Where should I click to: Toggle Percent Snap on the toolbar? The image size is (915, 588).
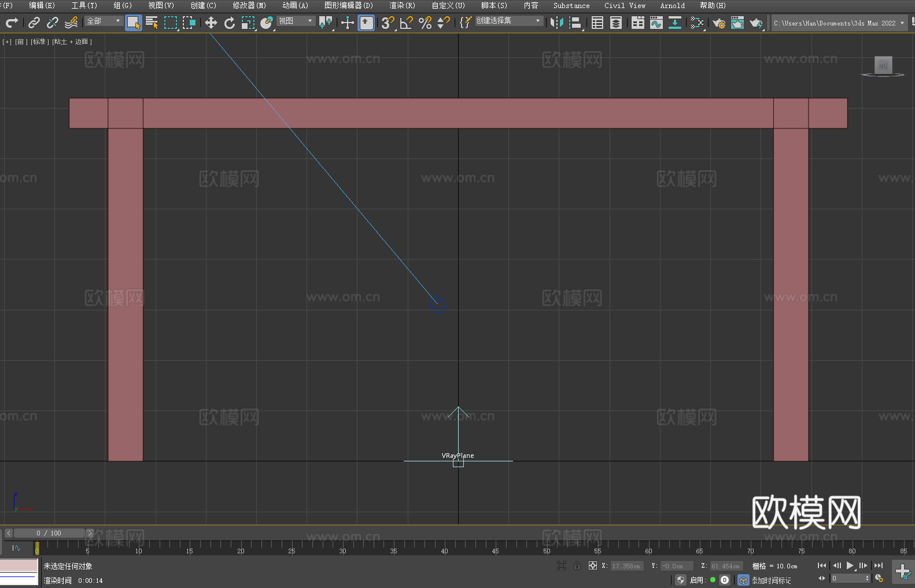coord(425,23)
